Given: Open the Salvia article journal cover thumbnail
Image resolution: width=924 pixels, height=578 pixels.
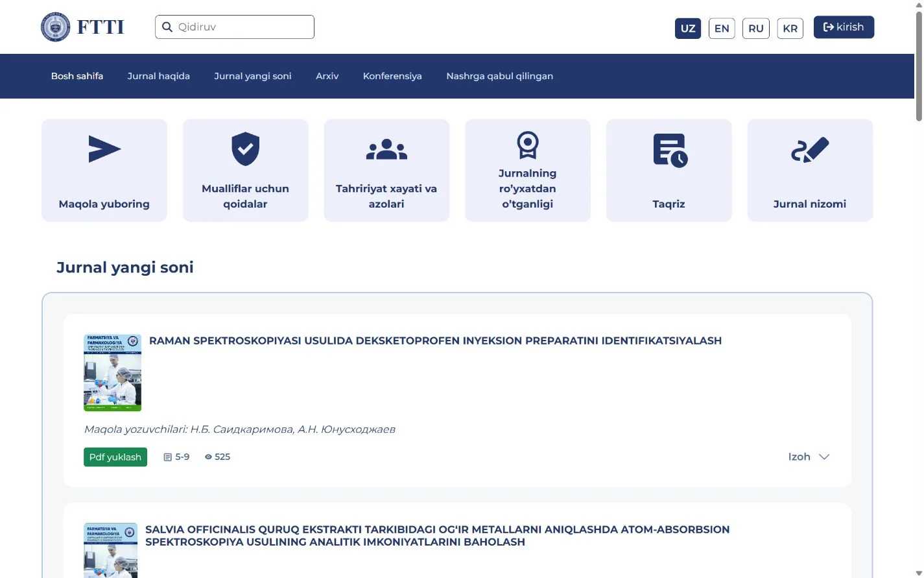Looking at the screenshot, I should click(111, 550).
